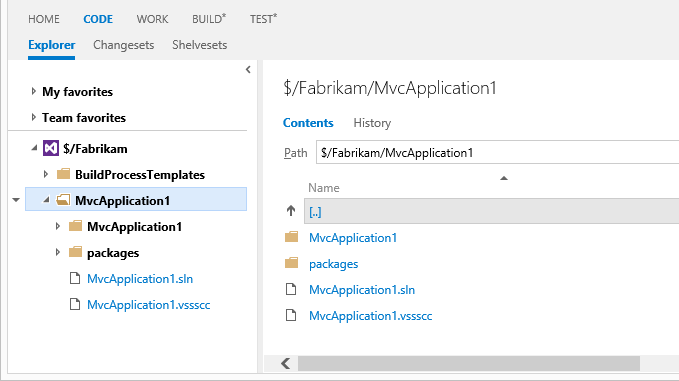679x381 pixels.
Task: Switch to the Changesets tab
Action: pyautogui.click(x=123, y=45)
